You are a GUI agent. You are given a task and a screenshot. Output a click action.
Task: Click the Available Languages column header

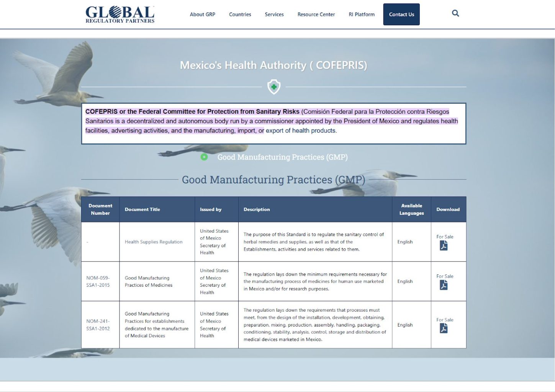(x=412, y=209)
